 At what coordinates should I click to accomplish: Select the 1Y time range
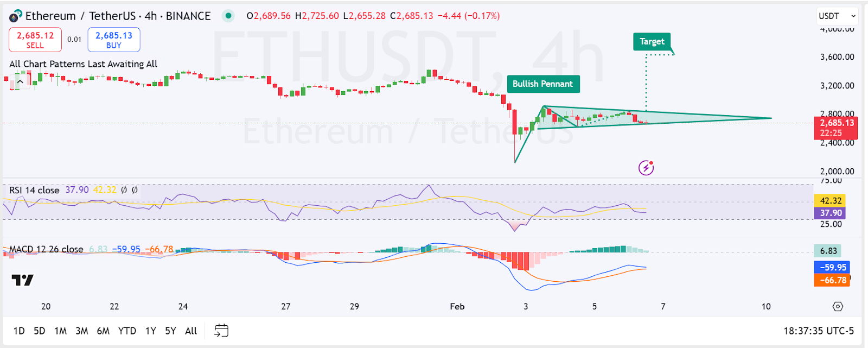point(150,331)
